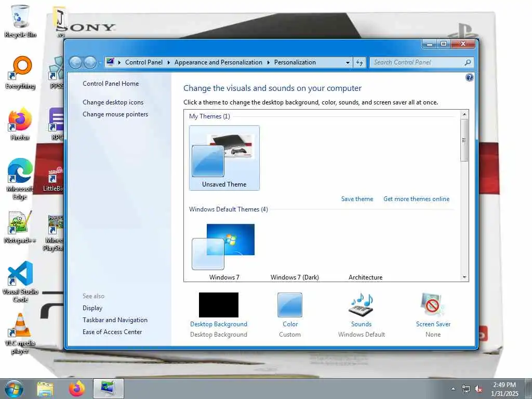Click the network tray icon
532x399 pixels.
[x=466, y=389]
